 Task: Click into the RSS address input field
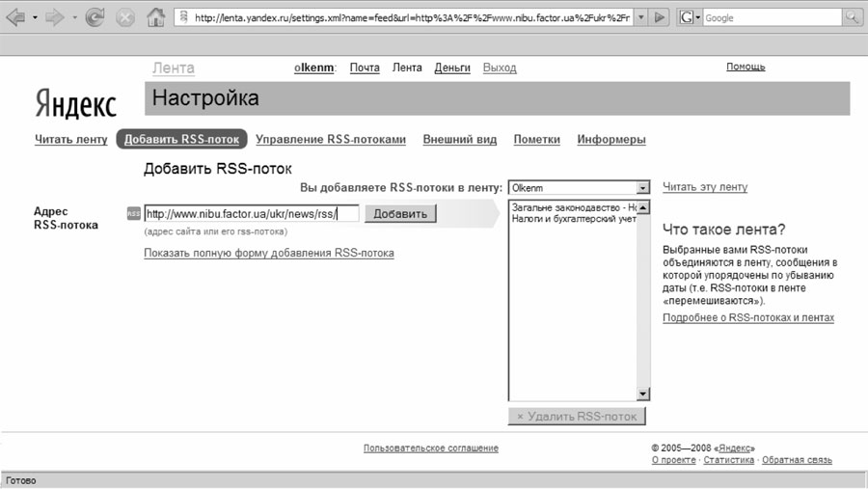pyautogui.click(x=251, y=213)
